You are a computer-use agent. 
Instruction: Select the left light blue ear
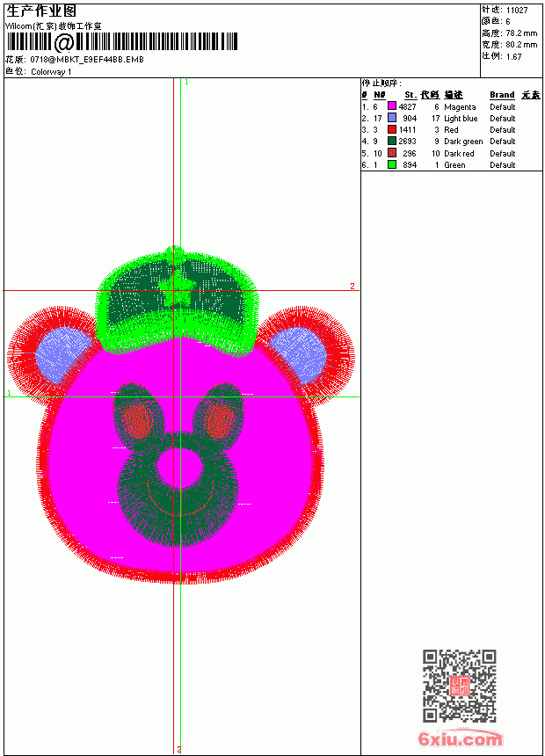(x=62, y=354)
